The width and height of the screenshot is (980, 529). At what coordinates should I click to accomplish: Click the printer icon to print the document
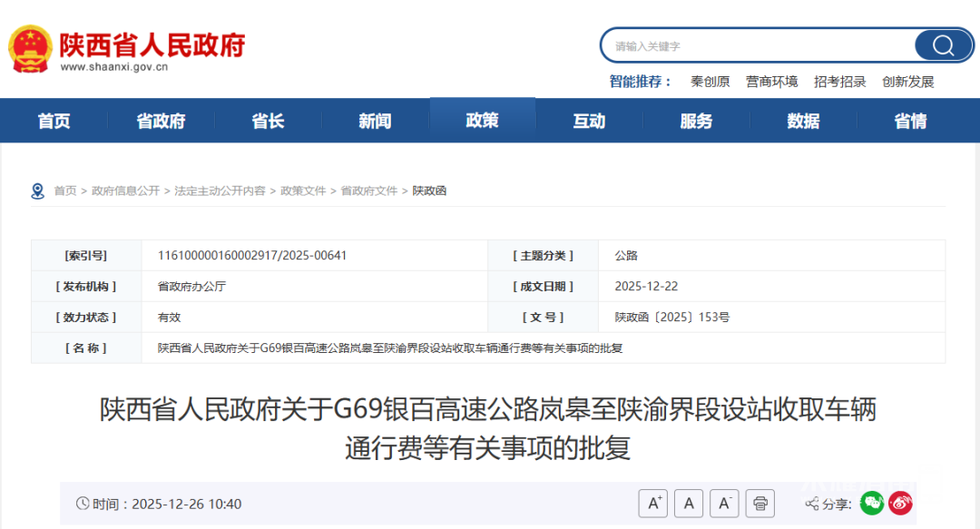pyautogui.click(x=759, y=503)
